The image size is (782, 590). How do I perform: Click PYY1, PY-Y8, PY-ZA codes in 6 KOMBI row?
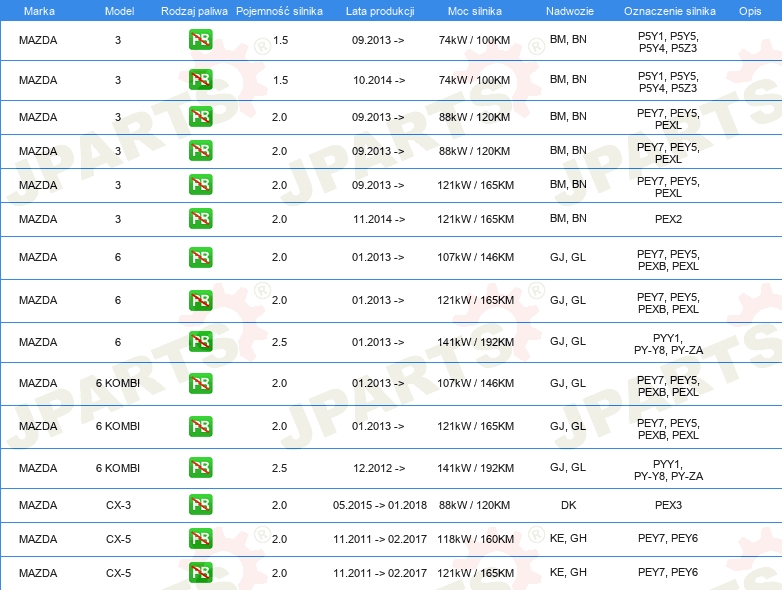point(668,470)
